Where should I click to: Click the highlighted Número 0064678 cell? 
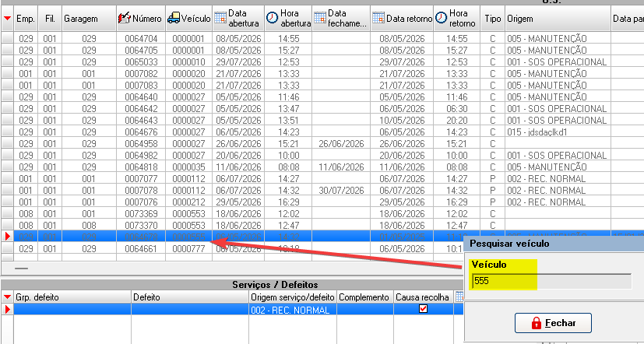(141, 237)
